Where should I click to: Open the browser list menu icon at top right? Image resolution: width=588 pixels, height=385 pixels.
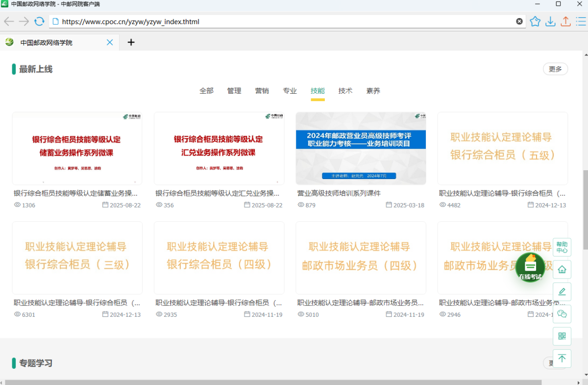(581, 22)
